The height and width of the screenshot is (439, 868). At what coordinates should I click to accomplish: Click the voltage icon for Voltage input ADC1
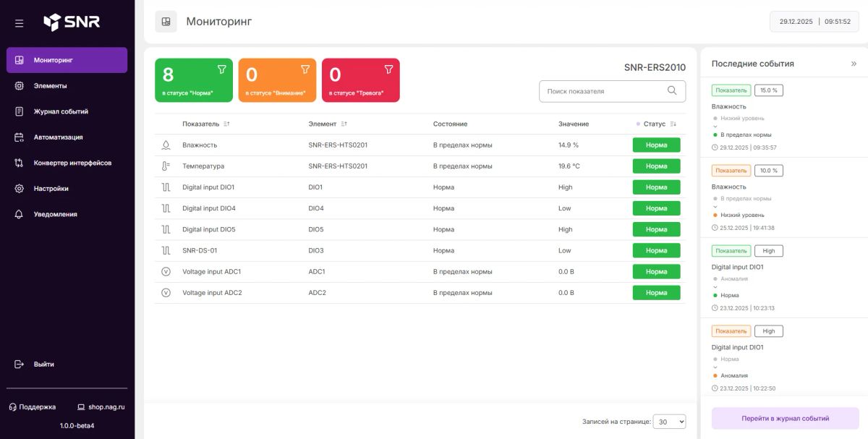(166, 271)
